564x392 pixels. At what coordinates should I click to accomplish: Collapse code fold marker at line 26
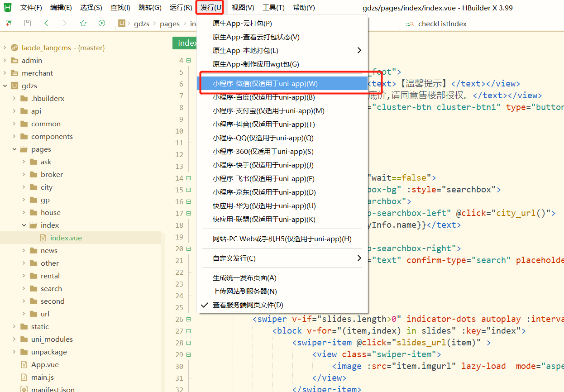click(188, 319)
